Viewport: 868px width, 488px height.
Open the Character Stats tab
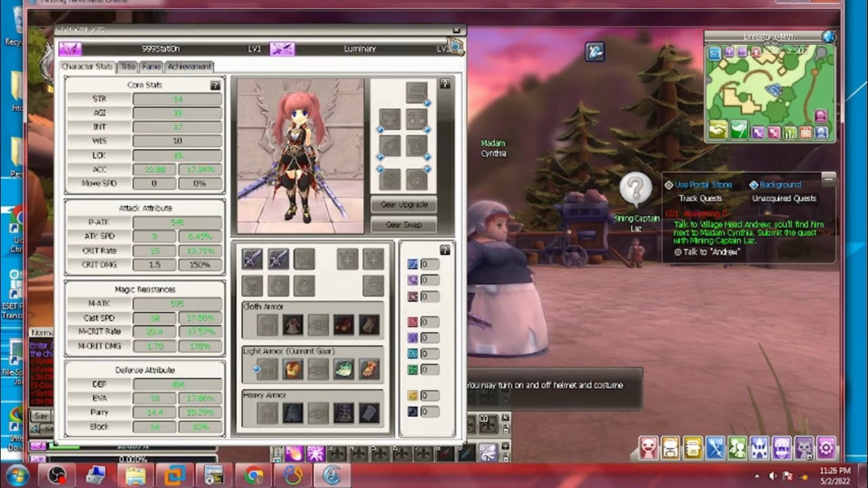(x=87, y=66)
